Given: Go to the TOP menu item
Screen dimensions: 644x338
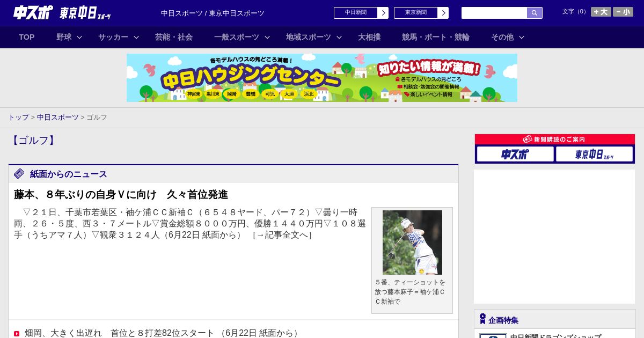Looking at the screenshot, I should (x=27, y=37).
